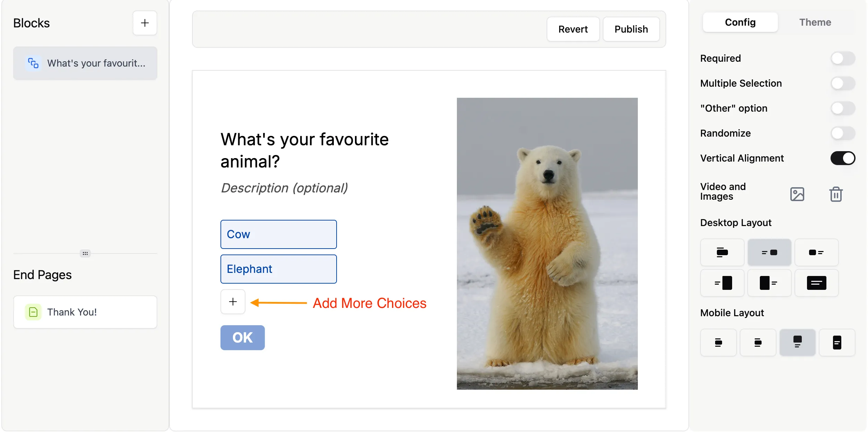Disable the Vertical Alignment switch
868x432 pixels.
(842, 158)
